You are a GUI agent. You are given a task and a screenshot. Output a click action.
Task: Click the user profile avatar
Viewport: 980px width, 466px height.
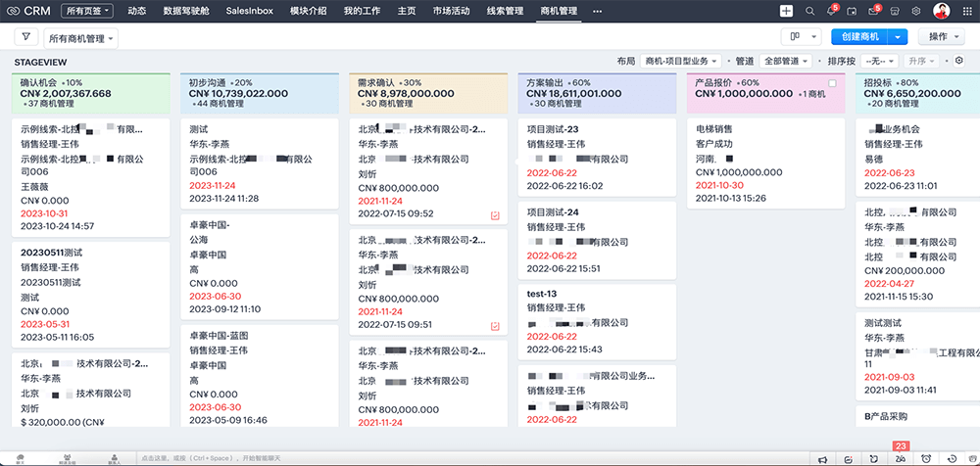(942, 11)
